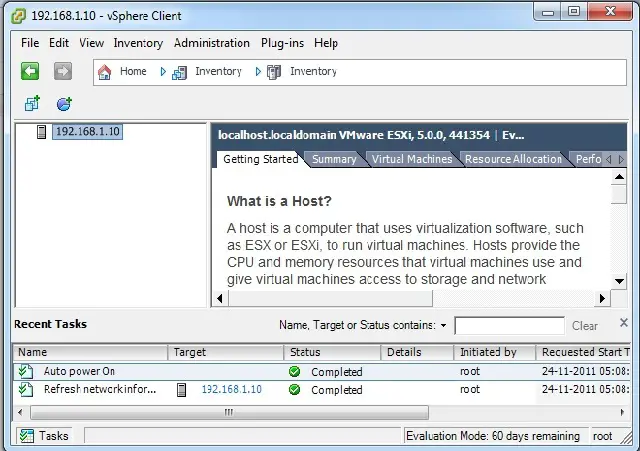Viewport: 640px width, 451px height.
Task: Click the tasks table scroll left arrow
Action: (20, 412)
